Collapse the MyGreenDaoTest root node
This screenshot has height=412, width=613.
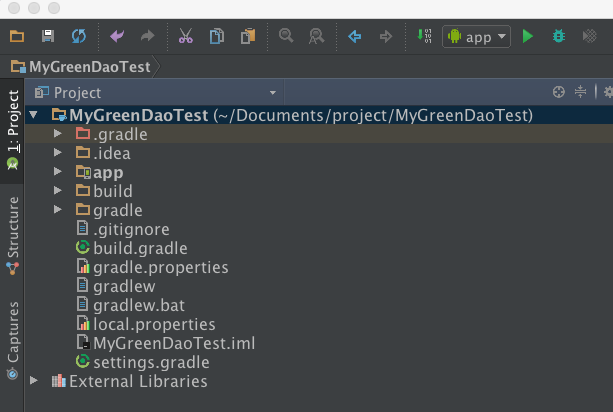34,115
